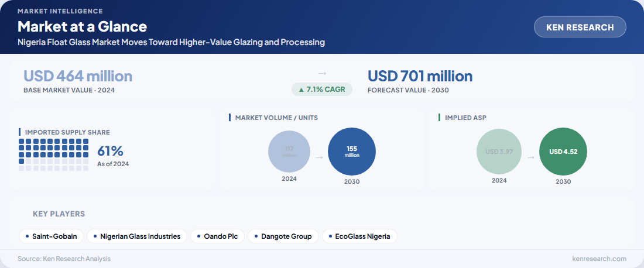Select the Saint-Gobain key player chip

pyautogui.click(x=52, y=236)
